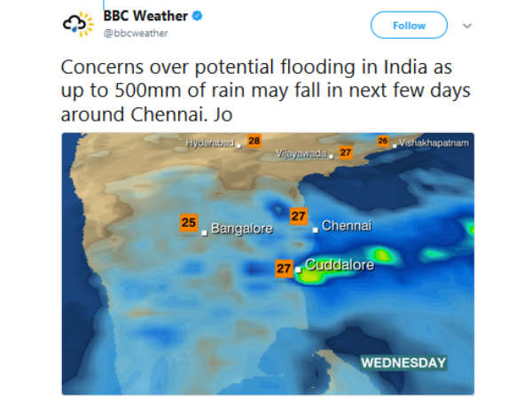The width and height of the screenshot is (532, 399).
Task: Click the 26 temperature badge near Vishakhapatnam
Action: (x=383, y=141)
